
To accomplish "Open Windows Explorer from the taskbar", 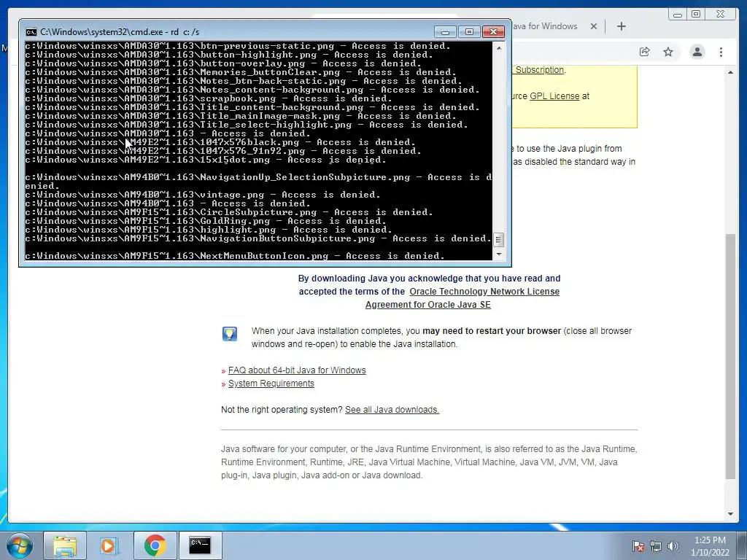I will [x=65, y=545].
